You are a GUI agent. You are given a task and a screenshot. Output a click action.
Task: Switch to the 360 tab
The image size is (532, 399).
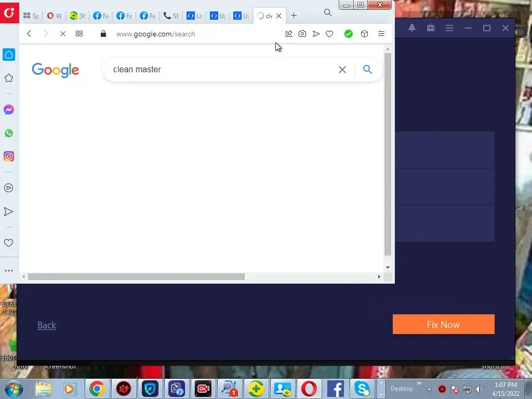pyautogui.click(x=77, y=16)
